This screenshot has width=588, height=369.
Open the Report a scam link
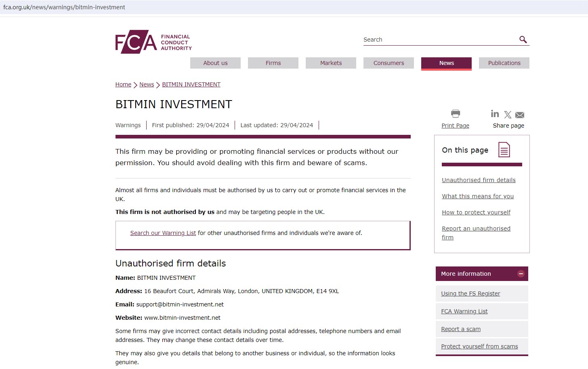tap(461, 329)
